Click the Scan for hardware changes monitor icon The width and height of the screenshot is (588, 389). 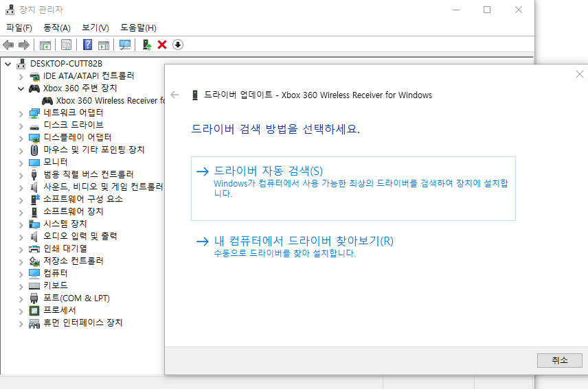pos(125,45)
